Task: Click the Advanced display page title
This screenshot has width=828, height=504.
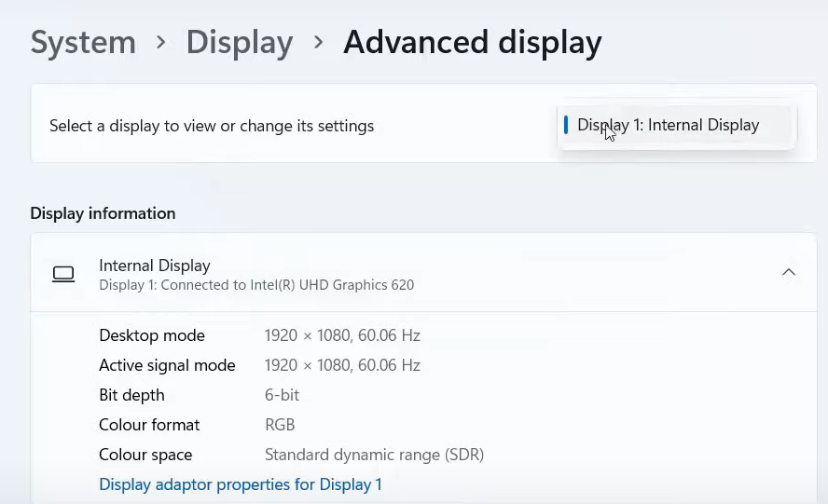Action: point(472,42)
